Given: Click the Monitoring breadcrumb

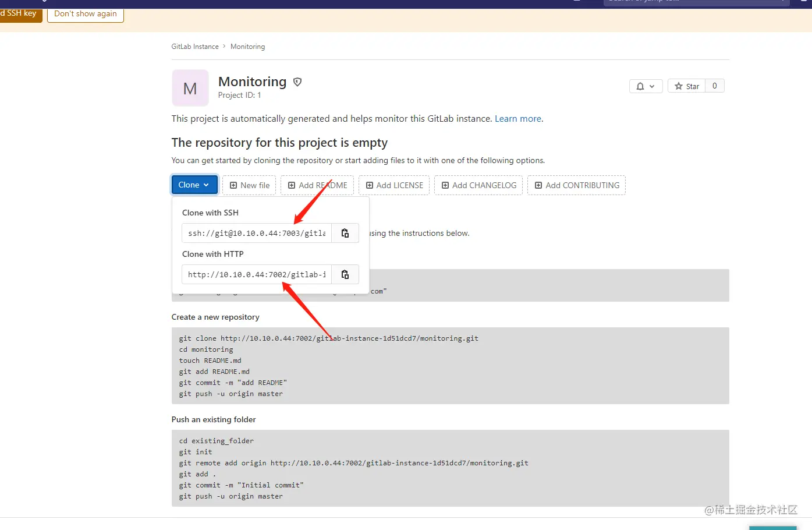Looking at the screenshot, I should point(247,47).
